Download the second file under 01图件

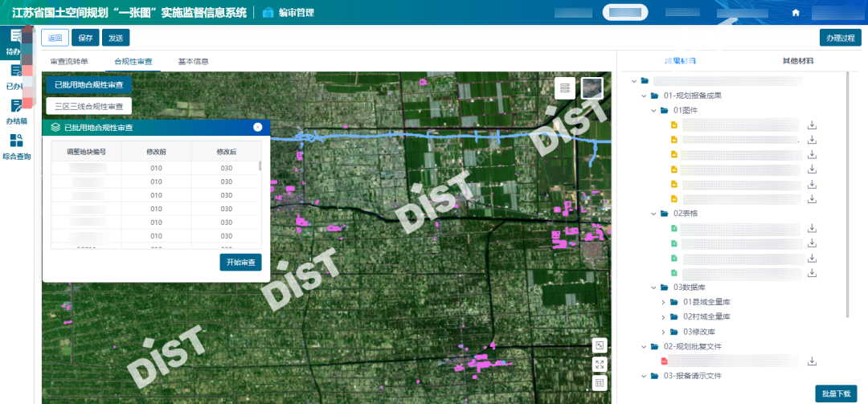click(812, 140)
